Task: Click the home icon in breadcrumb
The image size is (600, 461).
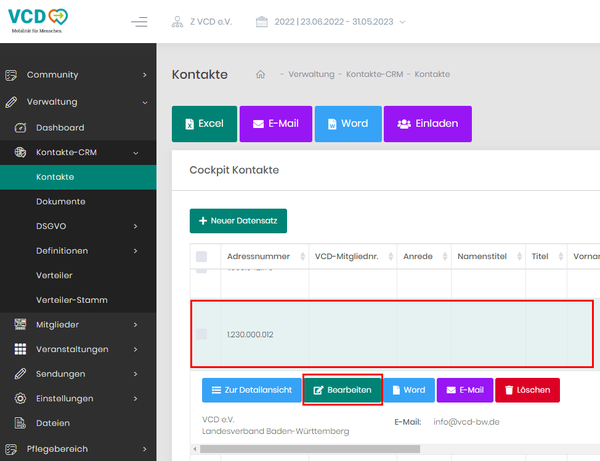Action: point(260,74)
